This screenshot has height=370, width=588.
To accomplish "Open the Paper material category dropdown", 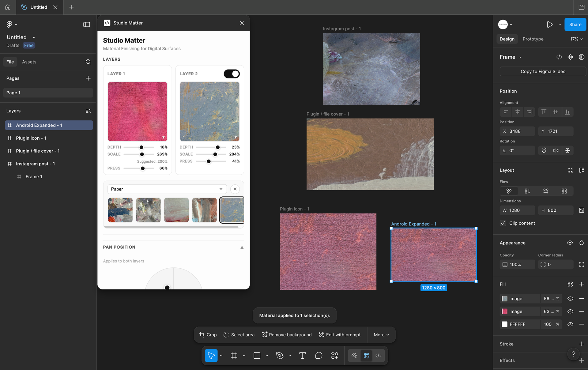I will (167, 189).
